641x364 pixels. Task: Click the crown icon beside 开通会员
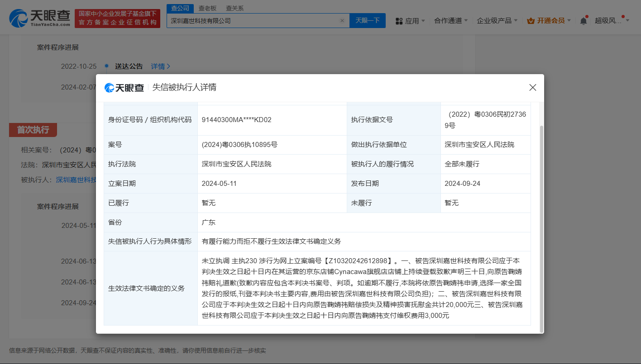[x=531, y=20]
